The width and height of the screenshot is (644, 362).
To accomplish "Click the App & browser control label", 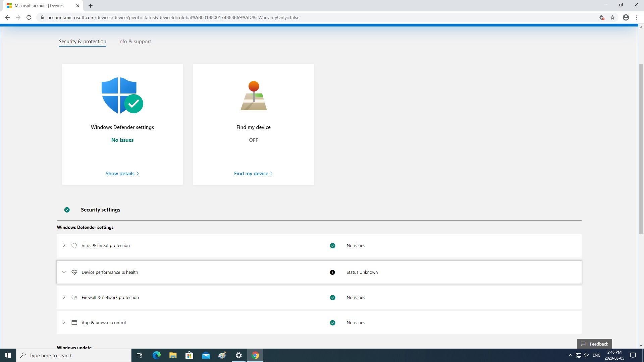I will tap(104, 323).
